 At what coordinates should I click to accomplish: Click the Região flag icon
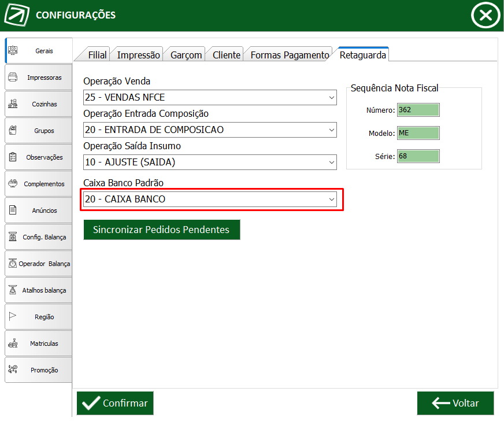click(13, 316)
